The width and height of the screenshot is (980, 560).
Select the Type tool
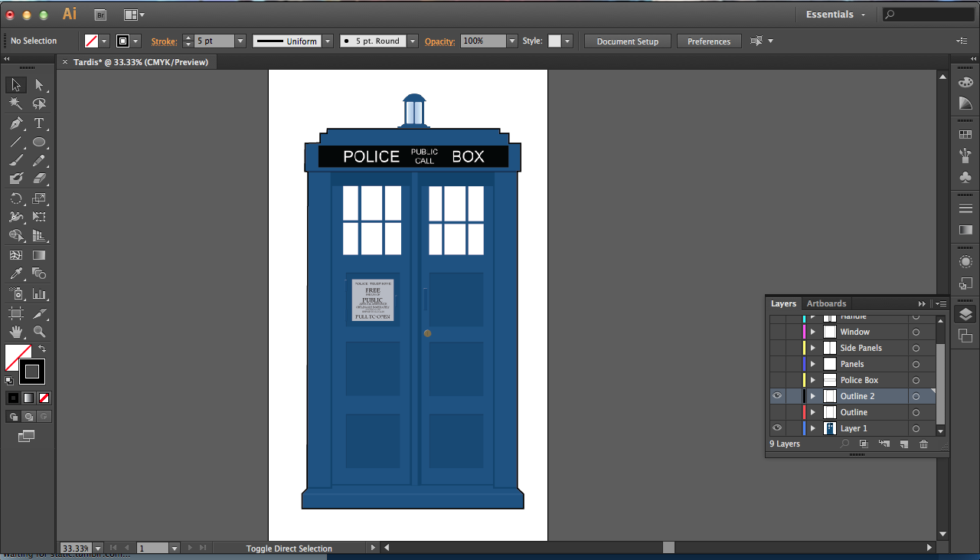point(39,123)
